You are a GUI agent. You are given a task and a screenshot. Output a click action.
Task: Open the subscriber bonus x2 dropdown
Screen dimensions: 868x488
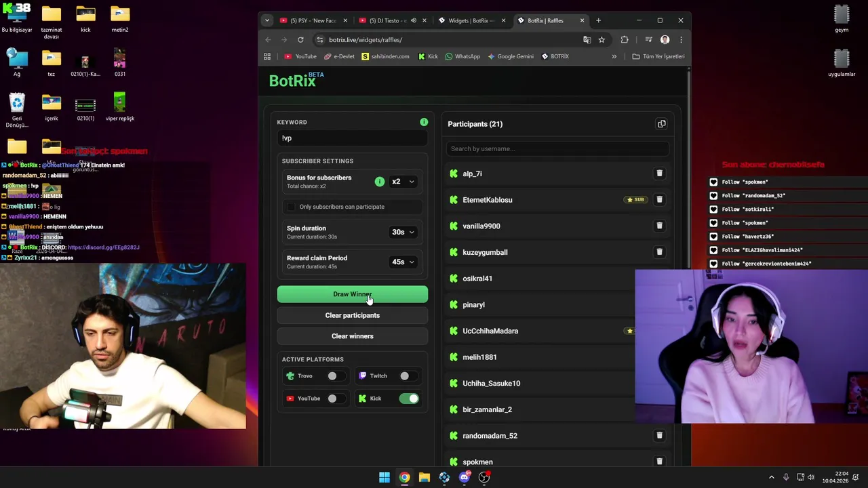point(403,182)
